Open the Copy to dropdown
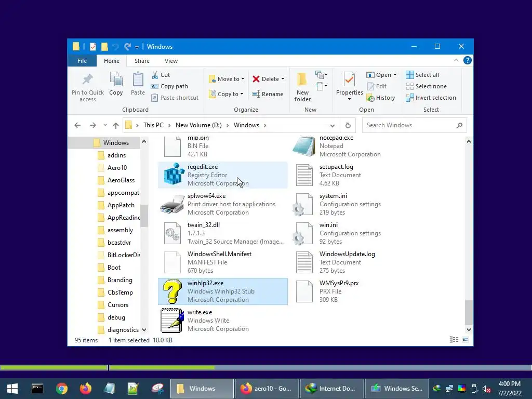Viewport: 532px width, 399px height. pyautogui.click(x=226, y=94)
